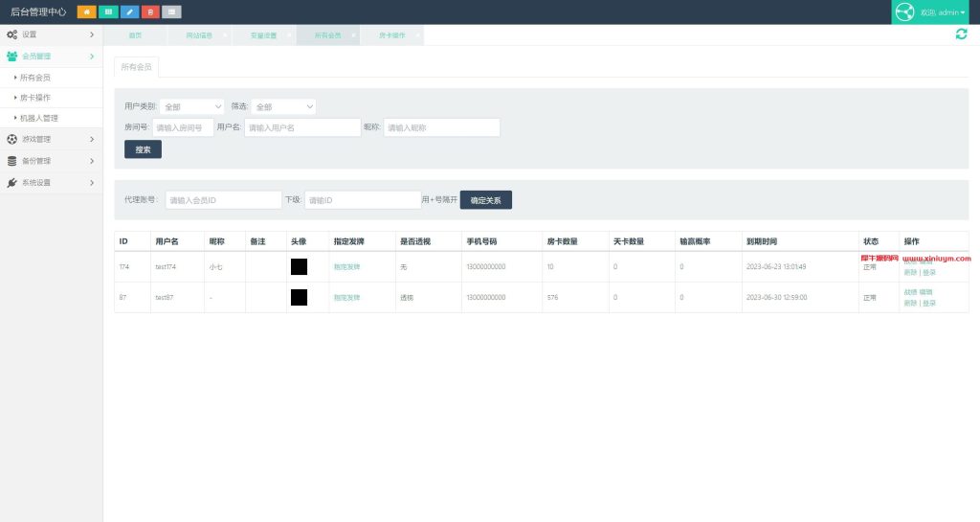Click the gray card icon in top bar

tap(171, 12)
